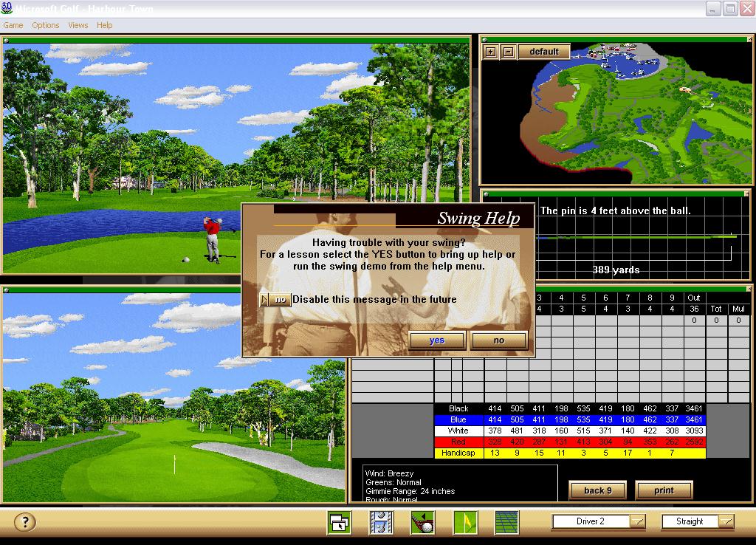
Task: Click the print scorecard button
Action: point(664,490)
